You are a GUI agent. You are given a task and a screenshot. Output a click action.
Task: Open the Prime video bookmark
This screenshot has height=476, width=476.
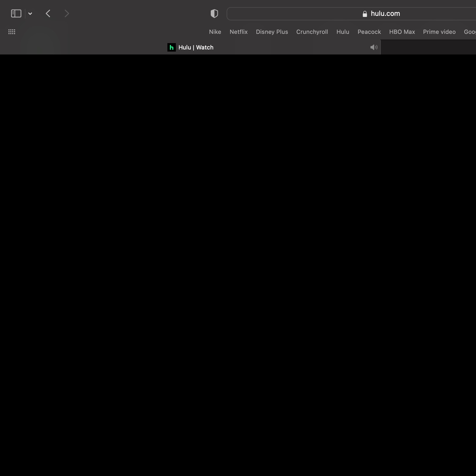(x=439, y=32)
